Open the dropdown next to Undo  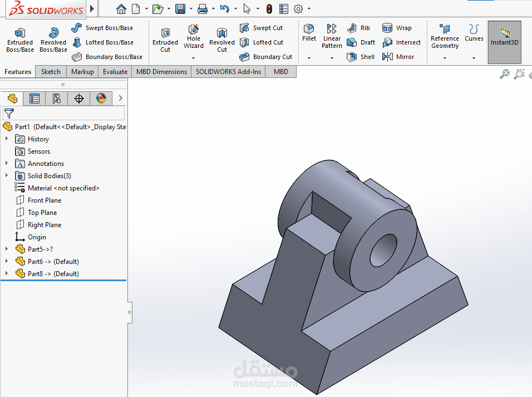(235, 9)
